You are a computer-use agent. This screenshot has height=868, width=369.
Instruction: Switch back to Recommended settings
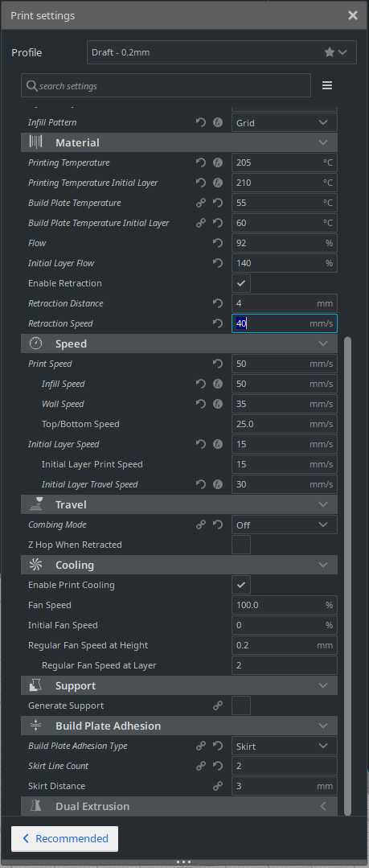(65, 839)
